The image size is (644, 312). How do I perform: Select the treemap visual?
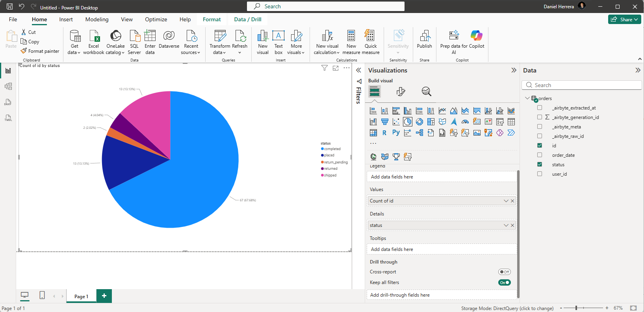point(431,122)
